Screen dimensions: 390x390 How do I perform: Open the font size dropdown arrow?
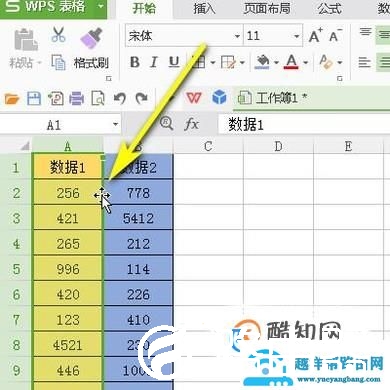pyautogui.click(x=296, y=36)
